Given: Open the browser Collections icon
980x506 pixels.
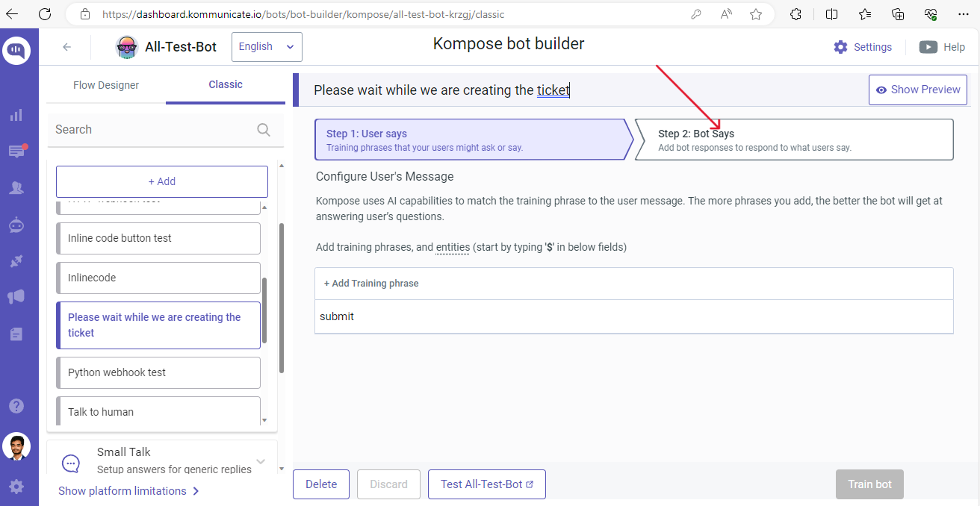Looking at the screenshot, I should tap(897, 14).
